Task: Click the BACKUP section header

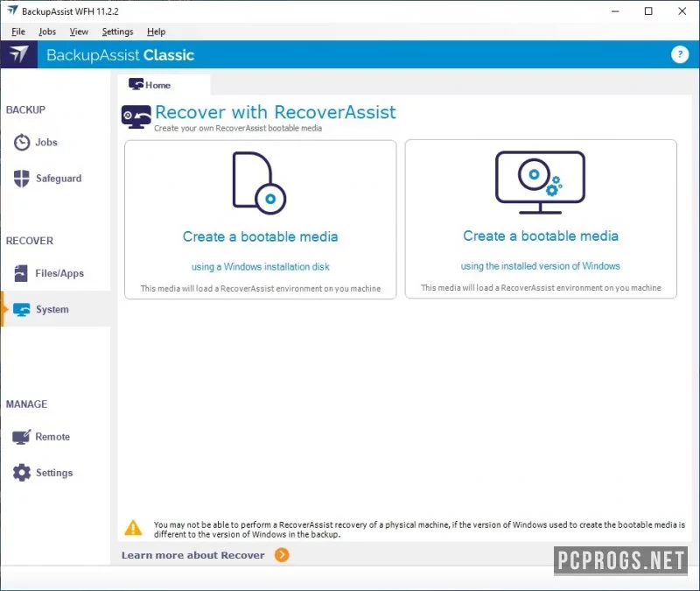Action: (25, 110)
